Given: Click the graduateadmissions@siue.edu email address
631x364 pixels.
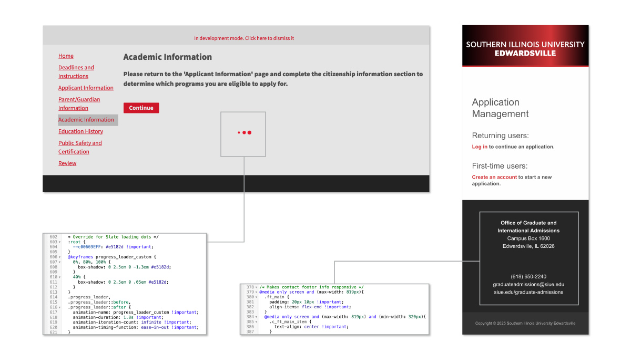Looking at the screenshot, I should (x=528, y=285).
